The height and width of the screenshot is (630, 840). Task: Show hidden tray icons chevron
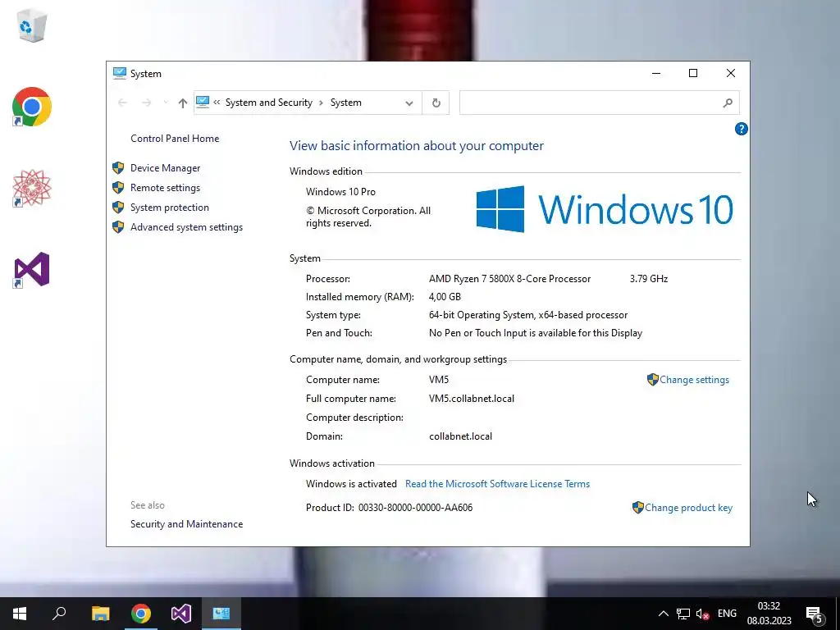coord(663,614)
